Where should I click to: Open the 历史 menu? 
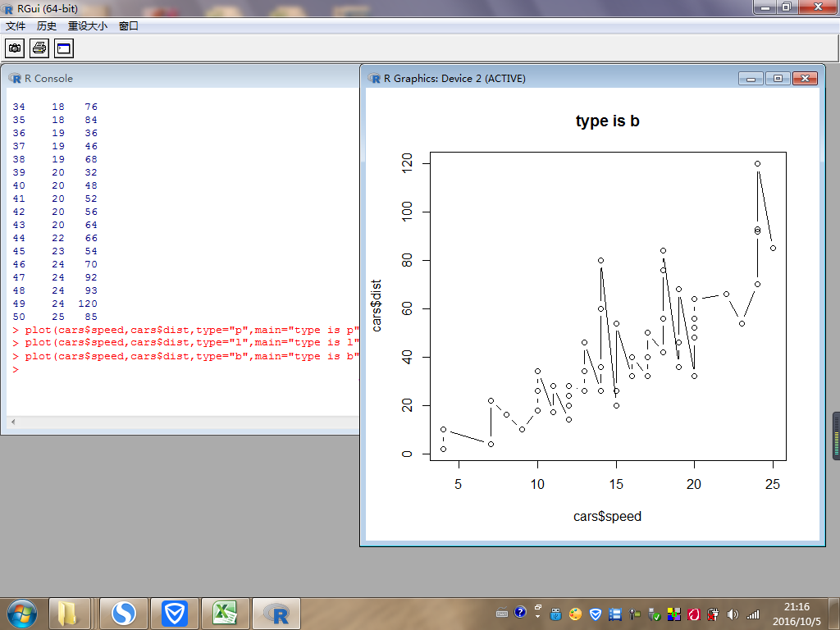(x=47, y=25)
